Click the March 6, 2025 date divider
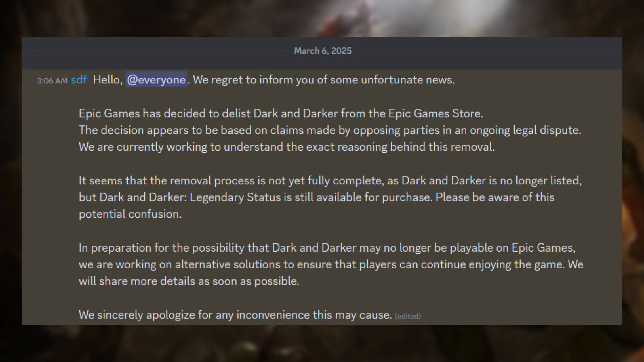Screen dimensions: 644x362 click(x=322, y=51)
